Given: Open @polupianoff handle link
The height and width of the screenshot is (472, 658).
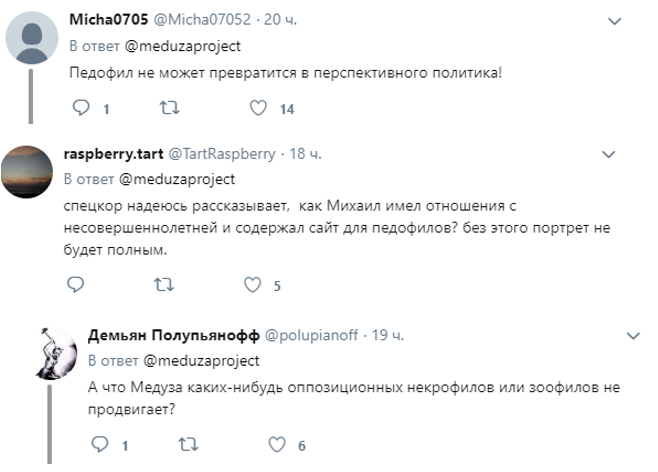Looking at the screenshot, I should tap(311, 335).
